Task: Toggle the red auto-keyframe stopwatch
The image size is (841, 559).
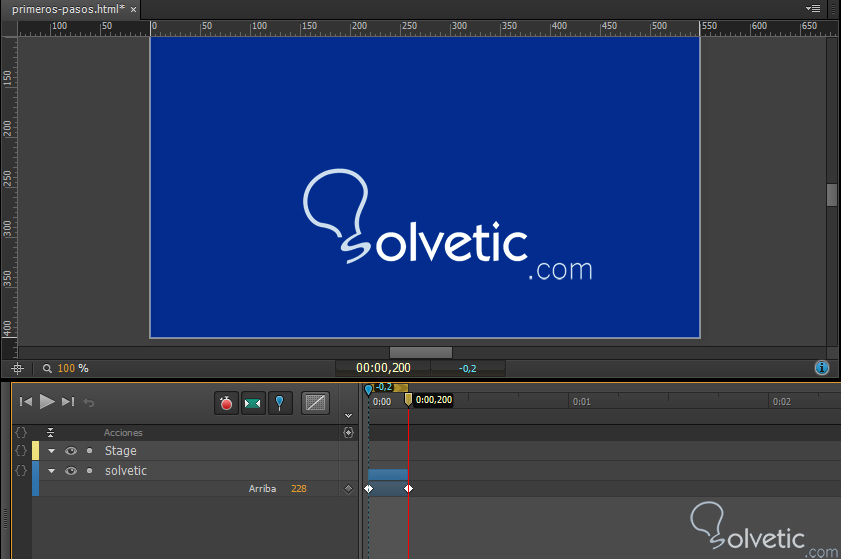Action: (x=226, y=403)
